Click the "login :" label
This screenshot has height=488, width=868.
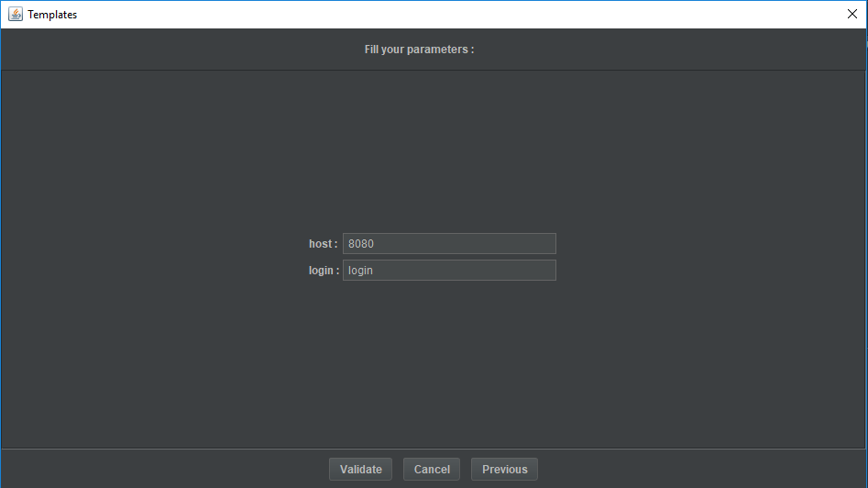[324, 271]
